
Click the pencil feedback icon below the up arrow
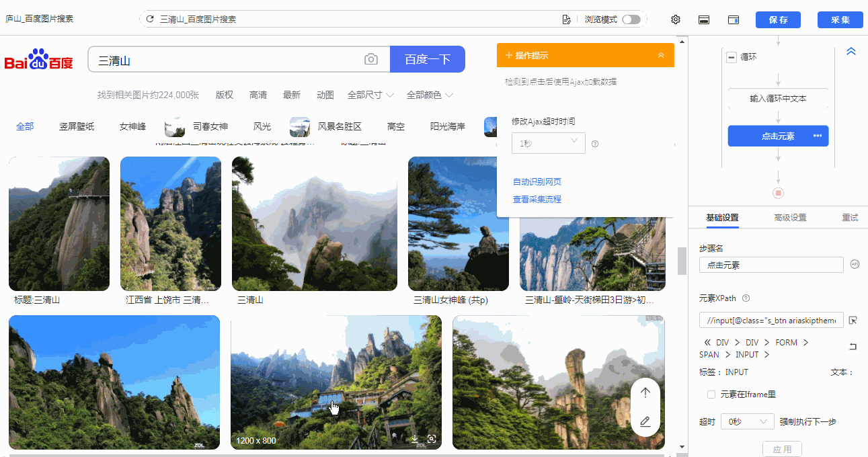point(645,421)
